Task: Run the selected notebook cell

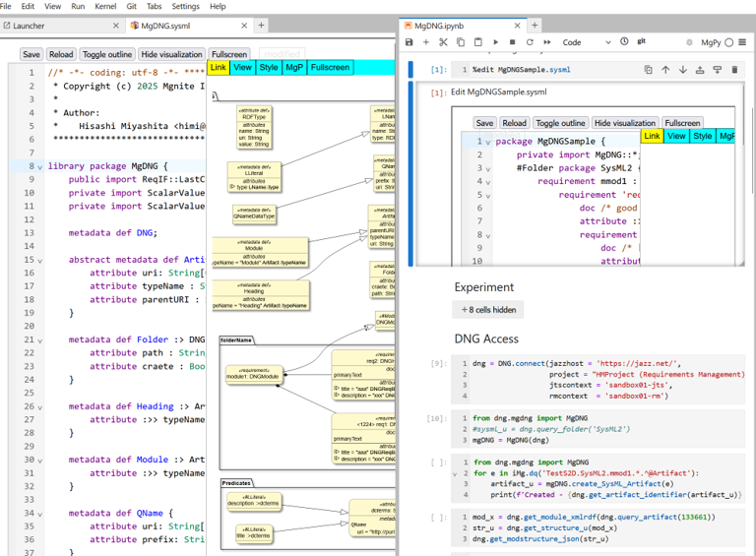Action: [x=495, y=42]
